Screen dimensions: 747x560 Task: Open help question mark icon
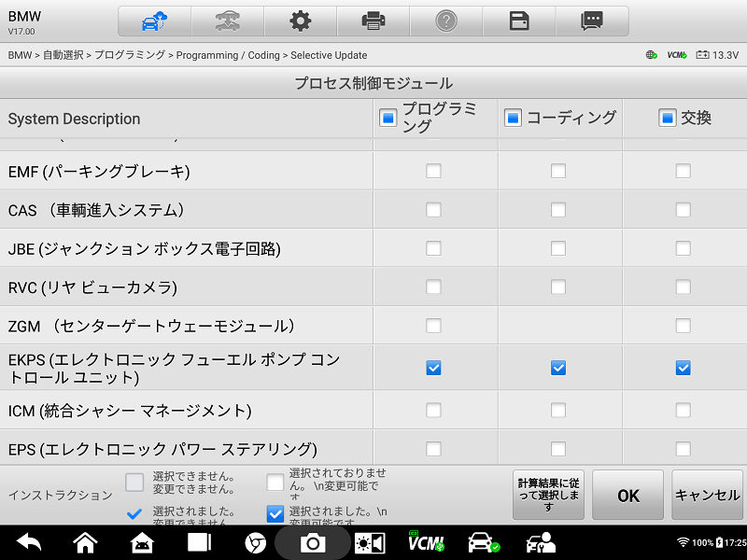point(446,21)
